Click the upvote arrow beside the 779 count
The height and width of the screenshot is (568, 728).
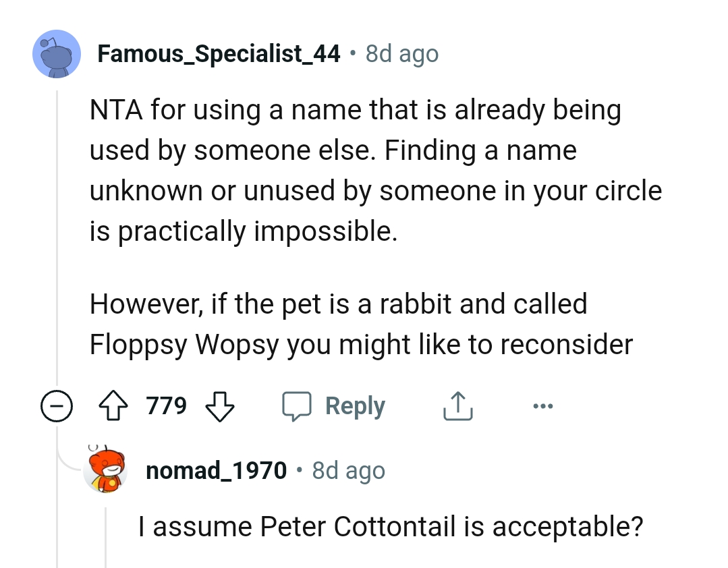click(x=113, y=405)
